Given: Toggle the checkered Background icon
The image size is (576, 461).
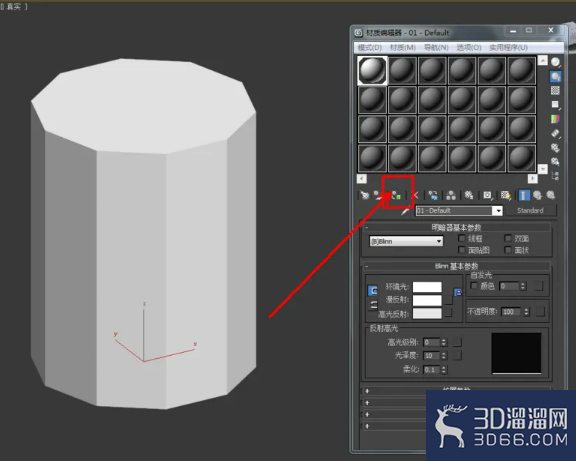Looking at the screenshot, I should [555, 90].
